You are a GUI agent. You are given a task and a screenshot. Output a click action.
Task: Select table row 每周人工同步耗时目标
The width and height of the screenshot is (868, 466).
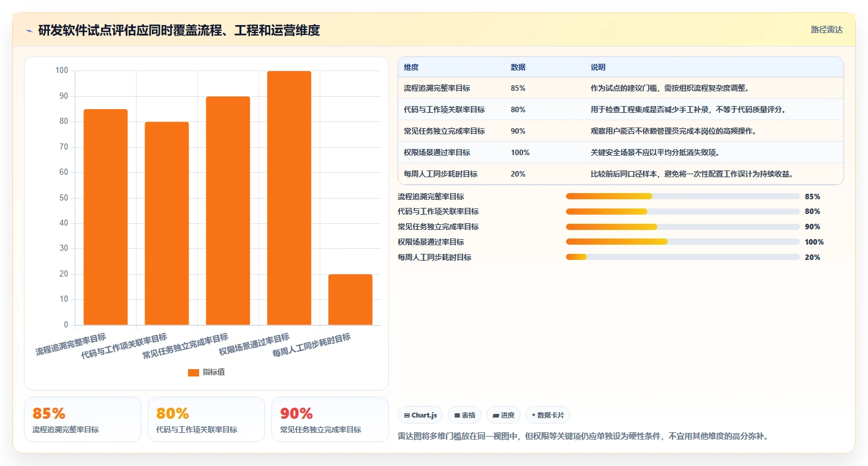[621, 174]
